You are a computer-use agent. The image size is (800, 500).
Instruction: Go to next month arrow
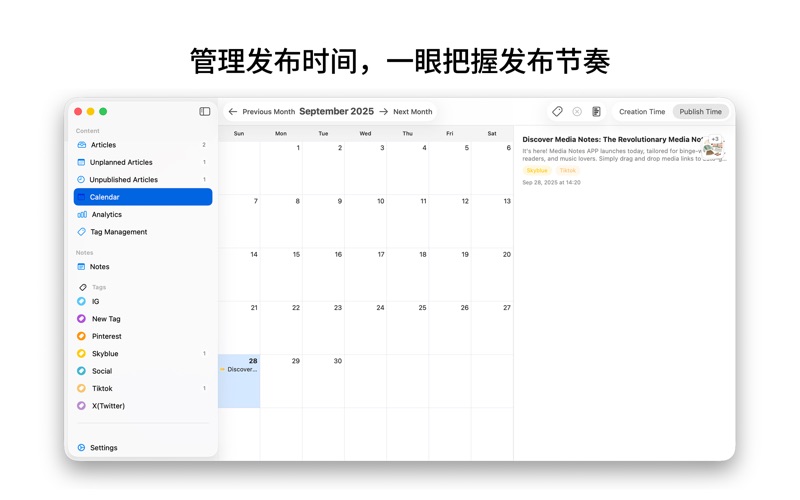coord(384,112)
